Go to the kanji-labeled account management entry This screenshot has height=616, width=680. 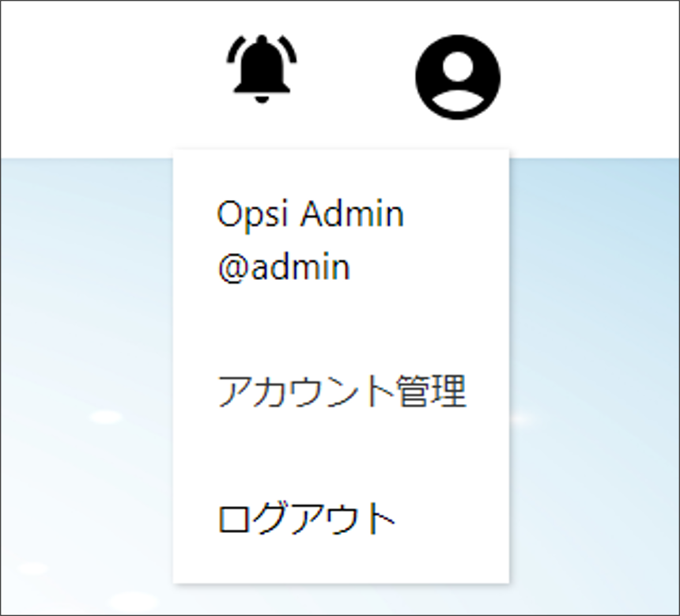tap(342, 391)
